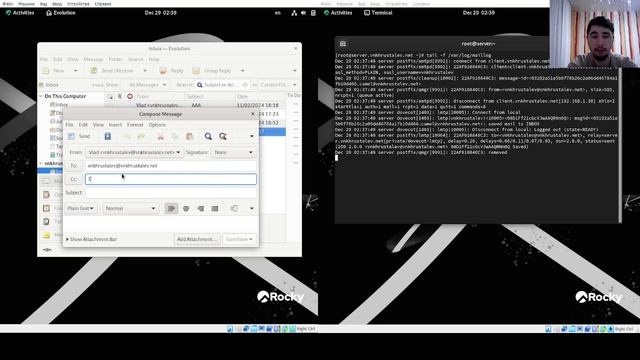
Task: Open the compose View menu
Action: click(98, 125)
